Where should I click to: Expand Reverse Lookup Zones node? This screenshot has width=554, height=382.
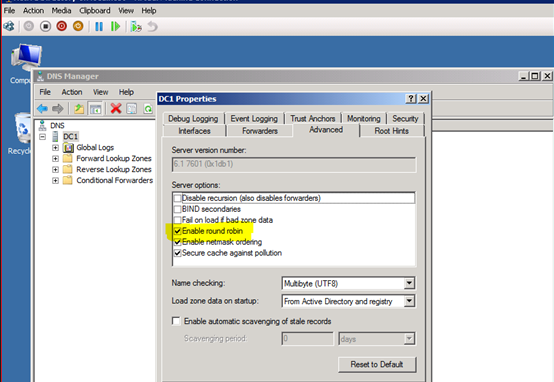tap(55, 169)
